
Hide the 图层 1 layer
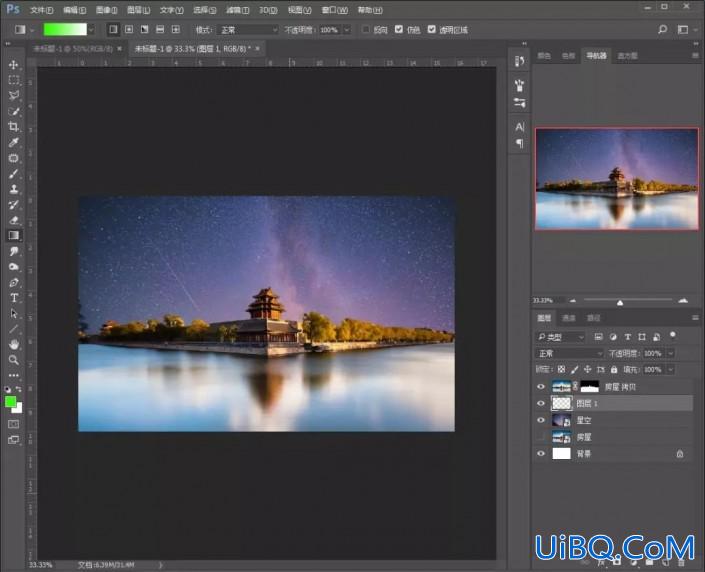pos(541,403)
